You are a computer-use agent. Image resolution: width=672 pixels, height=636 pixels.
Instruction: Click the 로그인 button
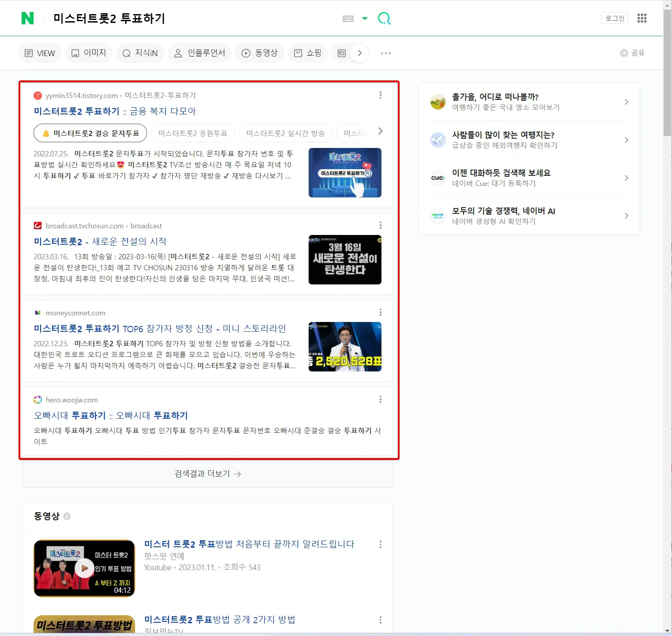tap(615, 18)
